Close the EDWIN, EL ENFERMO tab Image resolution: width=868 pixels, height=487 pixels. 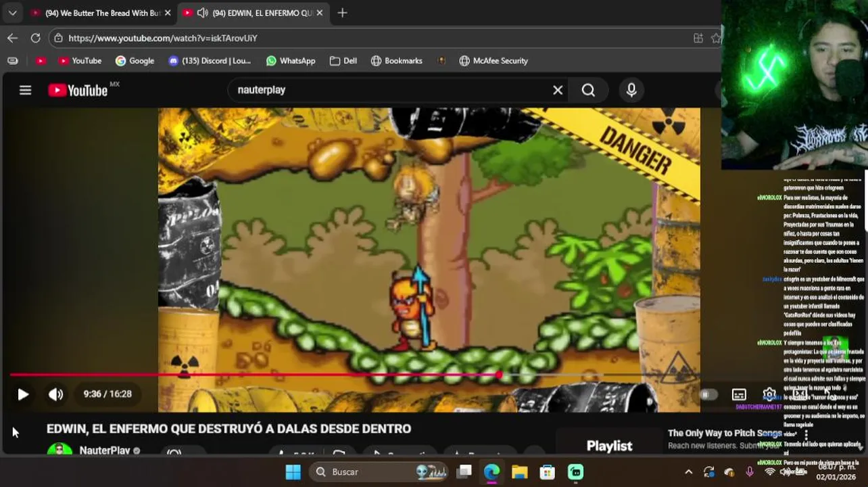pos(320,13)
